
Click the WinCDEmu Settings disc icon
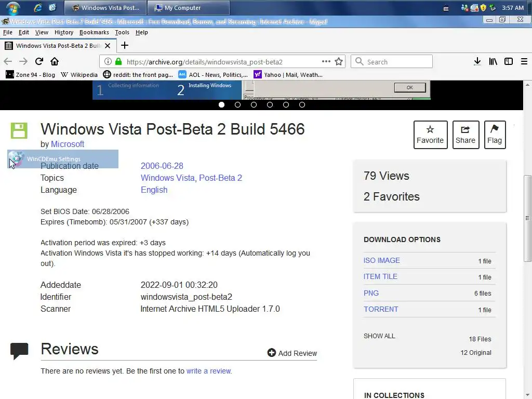click(x=16, y=159)
